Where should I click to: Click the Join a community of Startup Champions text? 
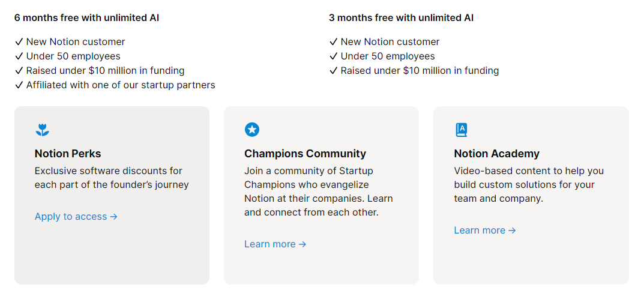click(319, 192)
